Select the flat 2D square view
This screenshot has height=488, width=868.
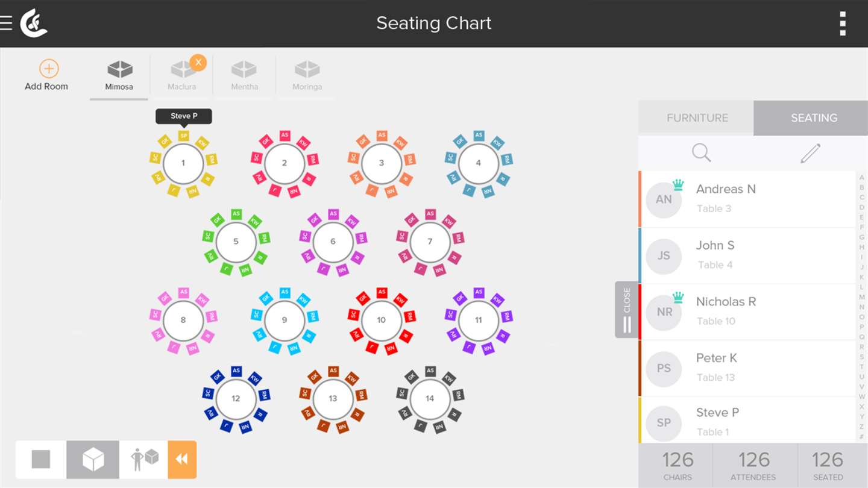pos(41,460)
